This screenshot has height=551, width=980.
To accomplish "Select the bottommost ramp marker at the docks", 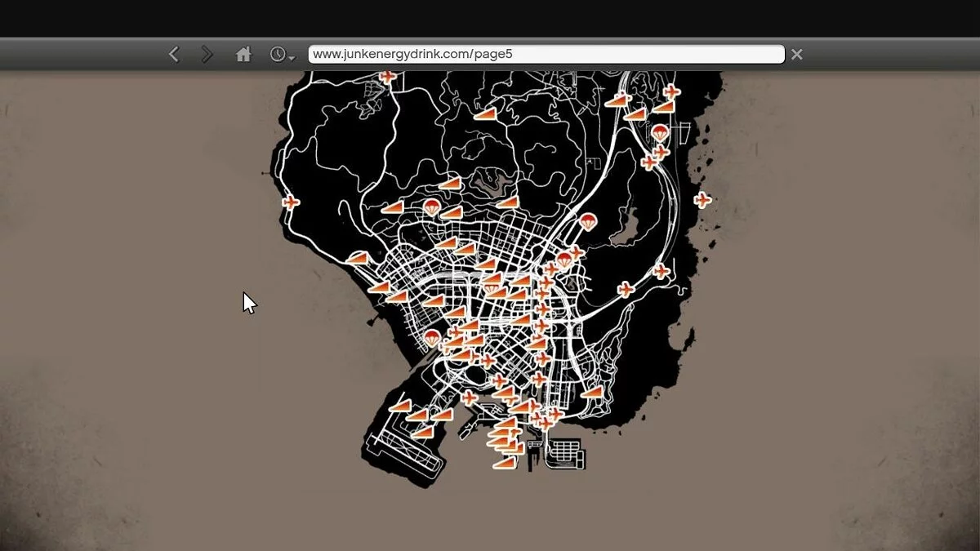I will [504, 463].
